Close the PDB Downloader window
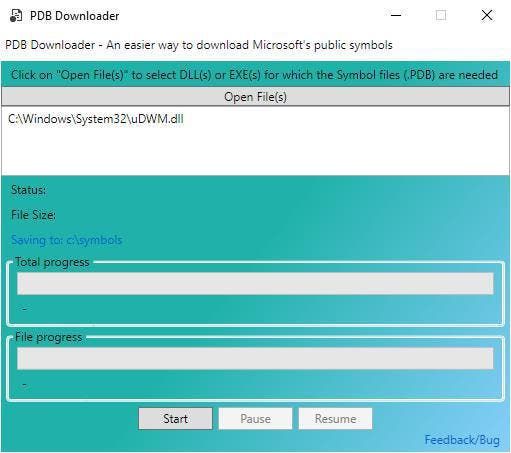 point(487,15)
